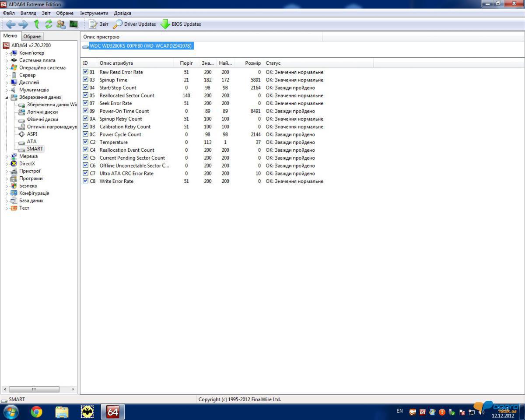Click the left panel horizontal scrollbar

[34, 389]
